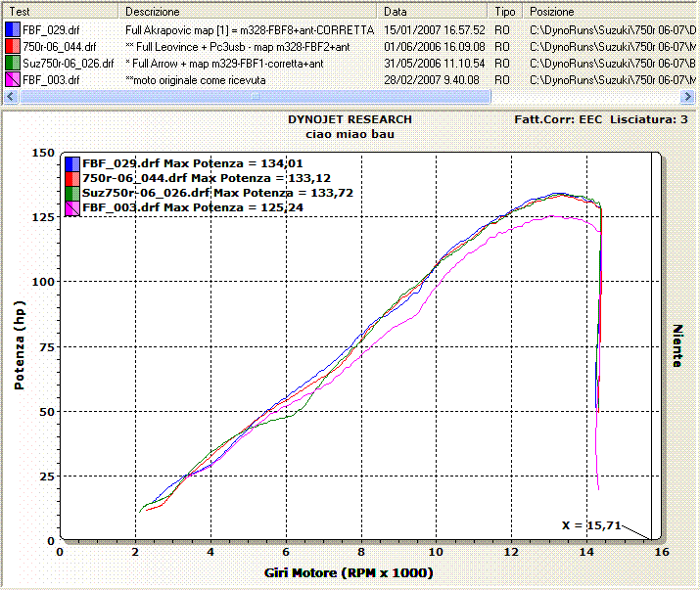The height and width of the screenshot is (590, 700).
Task: Click the magenta legend swatch for FBF_003.drf
Action: [x=71, y=207]
